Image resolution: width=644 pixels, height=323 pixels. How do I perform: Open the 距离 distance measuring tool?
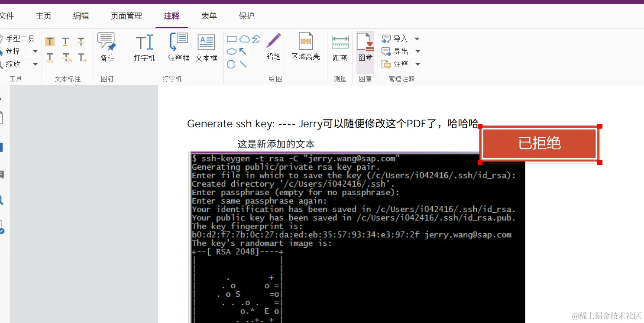(340, 48)
